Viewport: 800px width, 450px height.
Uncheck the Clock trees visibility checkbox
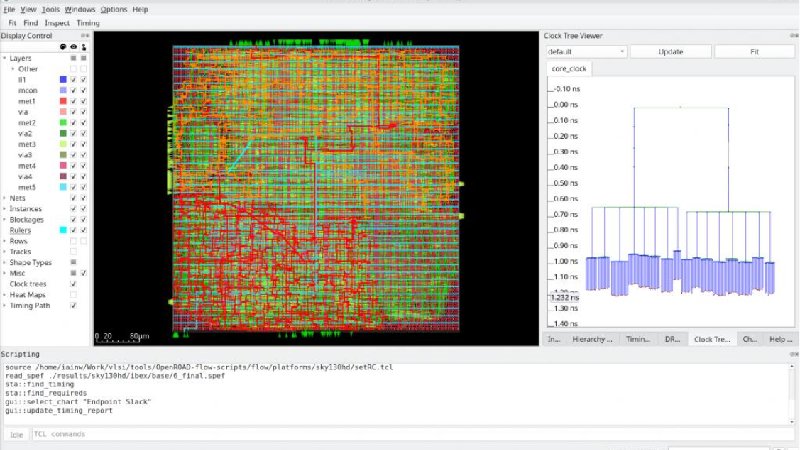point(73,284)
